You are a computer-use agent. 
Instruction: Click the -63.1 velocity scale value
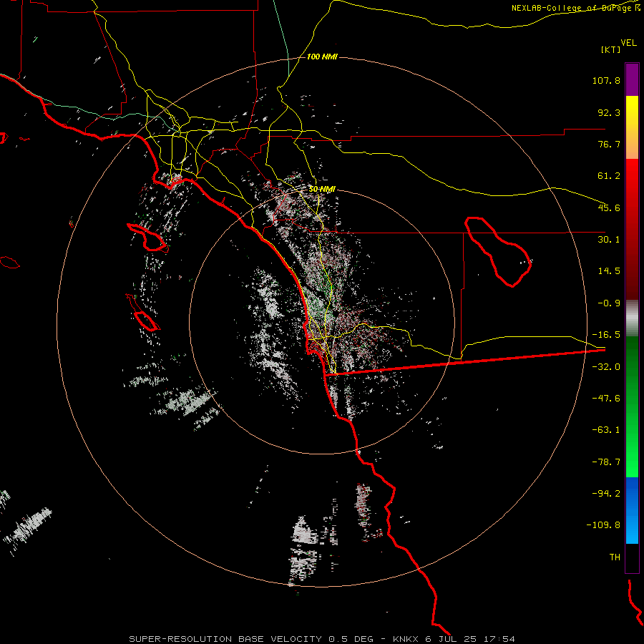[x=606, y=430]
